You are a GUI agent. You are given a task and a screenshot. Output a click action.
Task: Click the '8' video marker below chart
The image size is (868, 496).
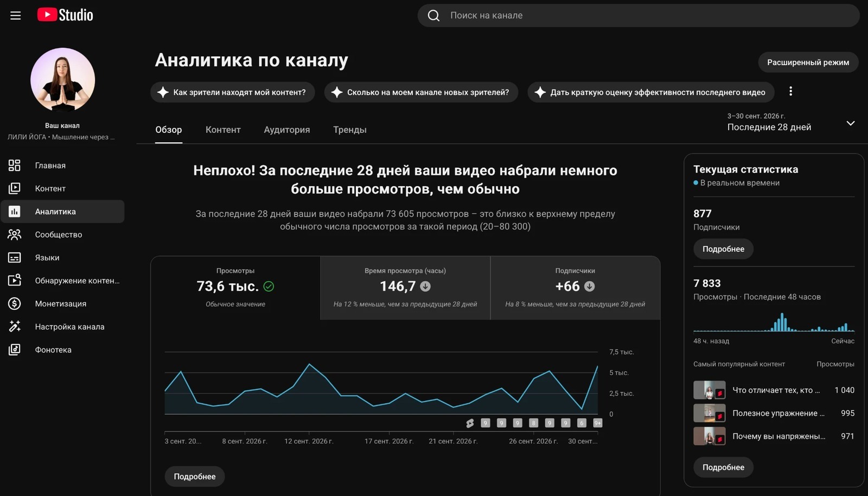tap(534, 423)
